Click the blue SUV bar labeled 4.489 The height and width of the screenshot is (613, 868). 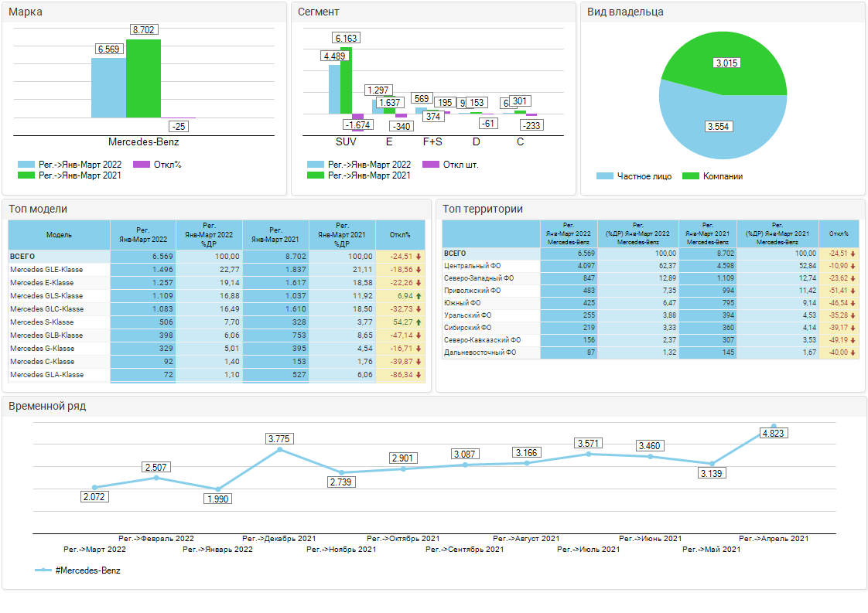(334, 89)
